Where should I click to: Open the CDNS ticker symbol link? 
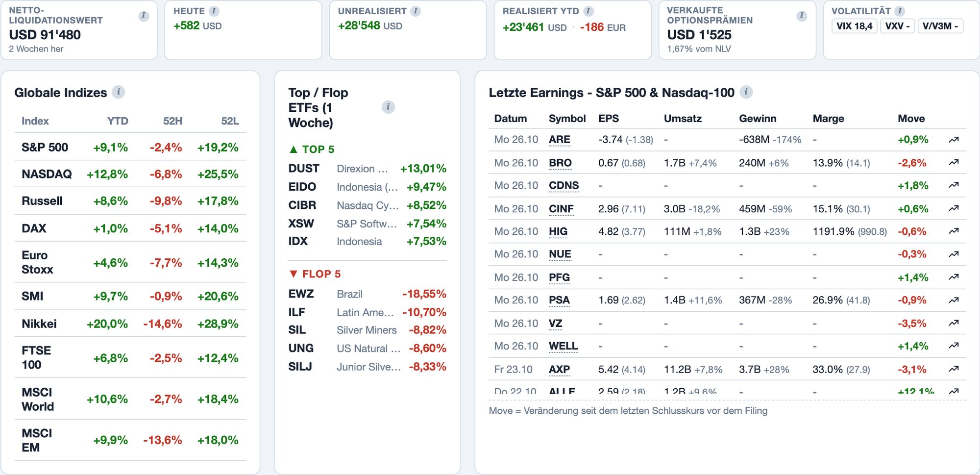coord(563,186)
